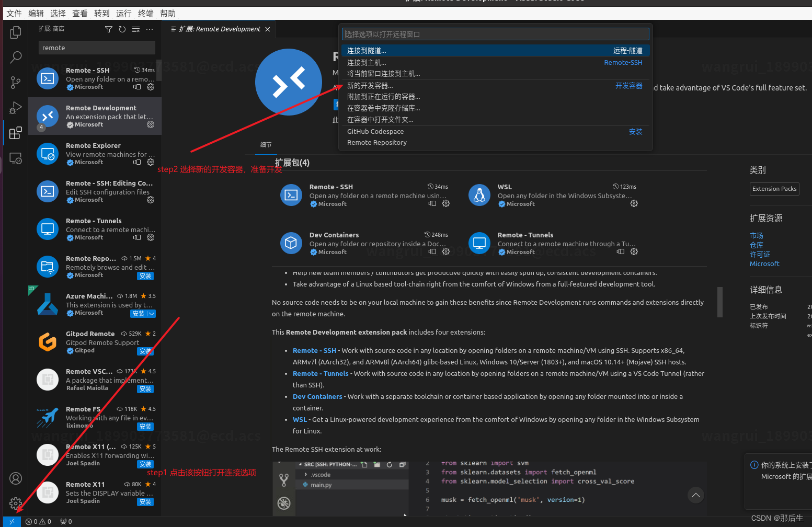Open the Run and Debug view
Screen dimensions: 812x527
click(x=16, y=108)
